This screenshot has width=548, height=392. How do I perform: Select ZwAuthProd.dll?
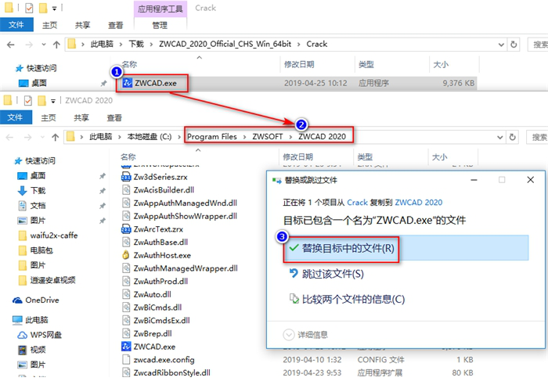pyautogui.click(x=160, y=281)
